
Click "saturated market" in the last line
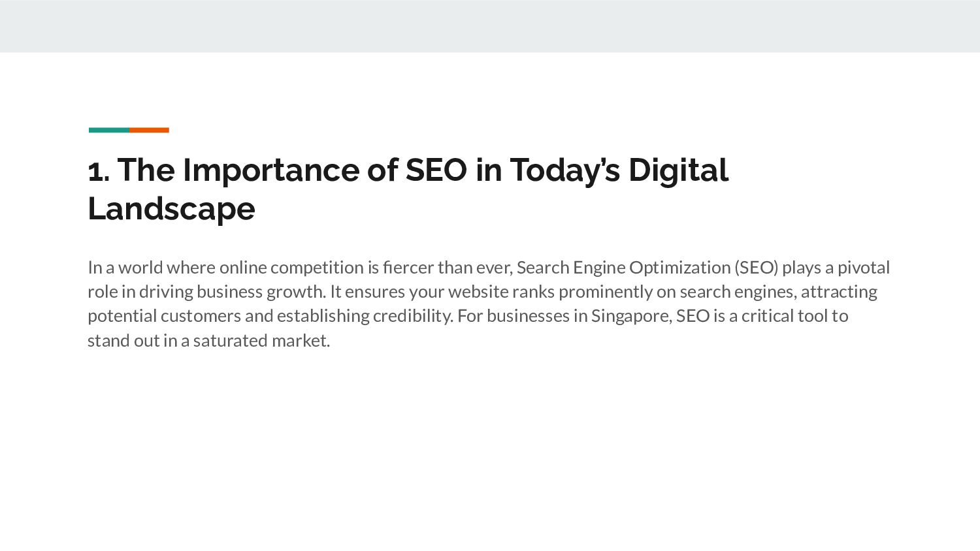point(260,341)
